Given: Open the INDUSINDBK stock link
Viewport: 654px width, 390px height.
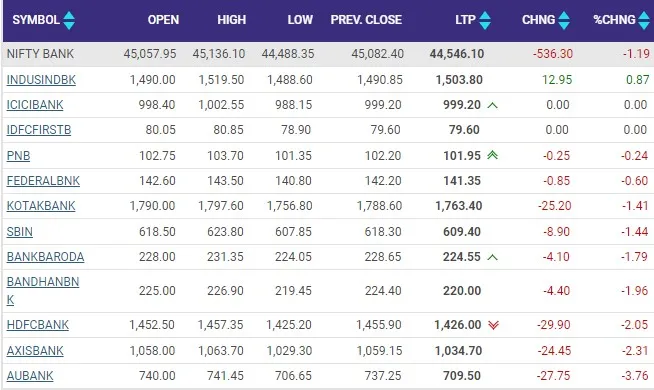Looking at the screenshot, I should 41,80.
